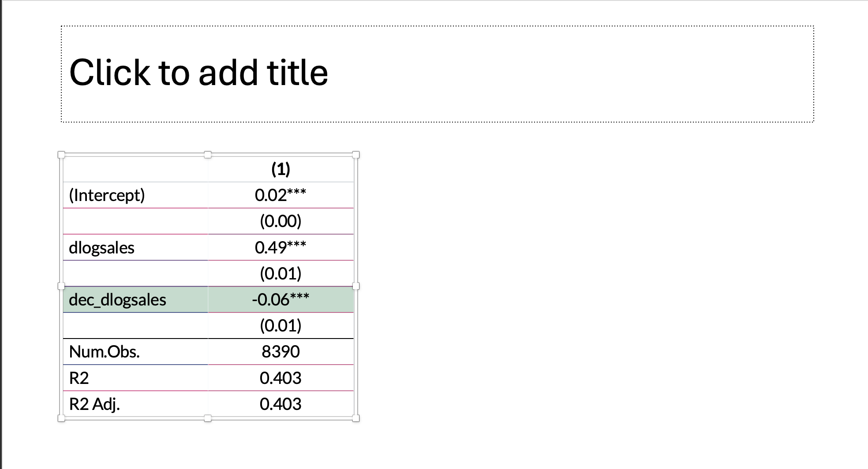Select the (1) column header cell
This screenshot has width=868, height=469.
[281, 169]
